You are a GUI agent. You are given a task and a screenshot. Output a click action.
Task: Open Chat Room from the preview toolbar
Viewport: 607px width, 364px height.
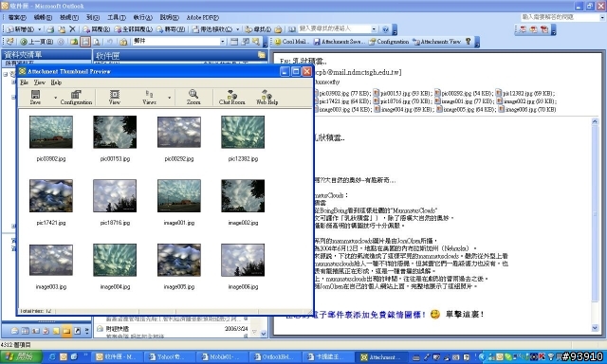tap(231, 97)
